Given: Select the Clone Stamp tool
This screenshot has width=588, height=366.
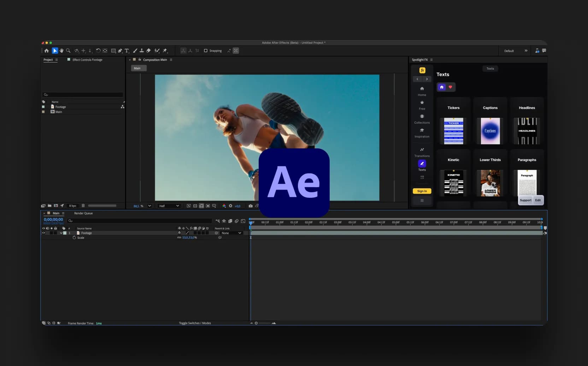Looking at the screenshot, I should 142,51.
